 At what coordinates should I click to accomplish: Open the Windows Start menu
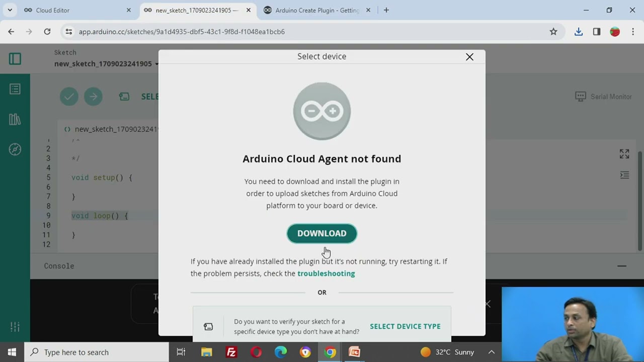[12, 352]
